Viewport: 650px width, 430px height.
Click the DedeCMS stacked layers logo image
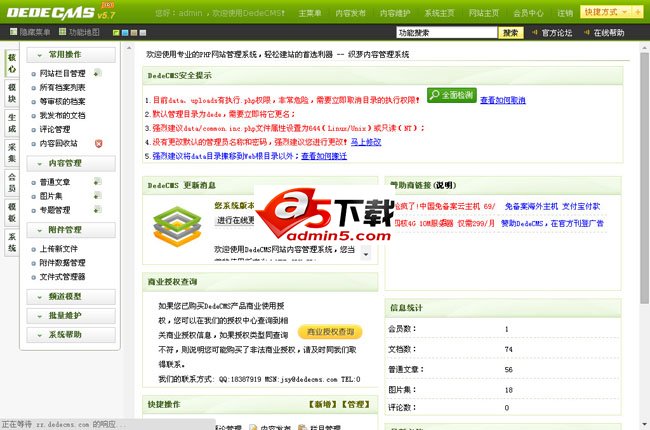tap(177, 226)
